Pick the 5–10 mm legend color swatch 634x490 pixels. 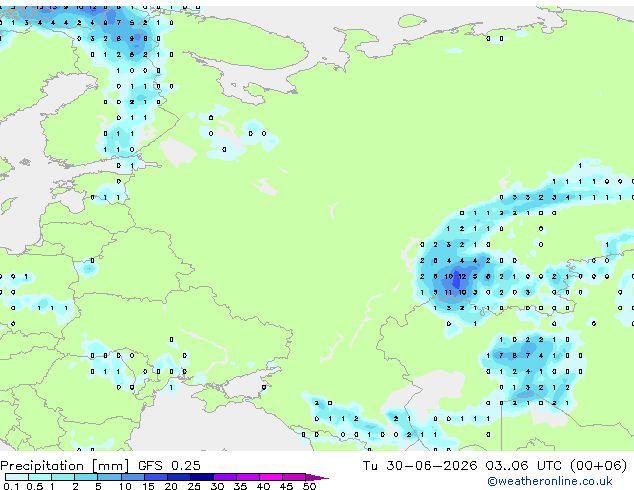[x=109, y=477]
